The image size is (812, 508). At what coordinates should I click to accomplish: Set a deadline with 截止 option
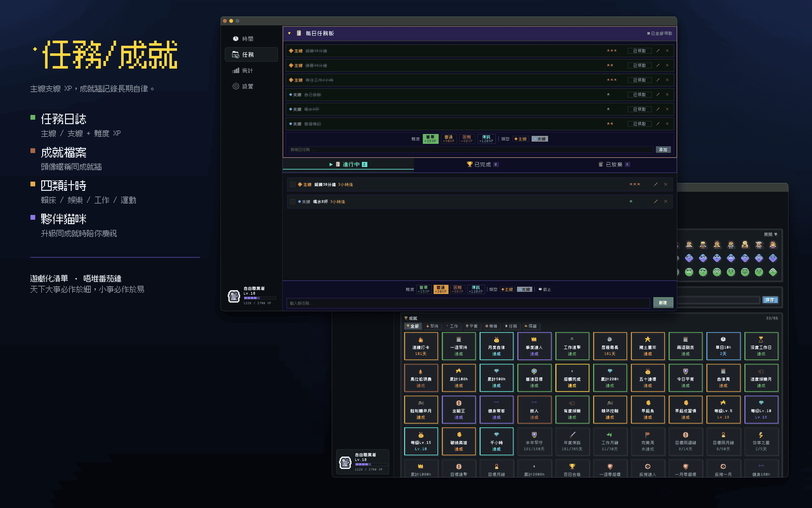545,289
